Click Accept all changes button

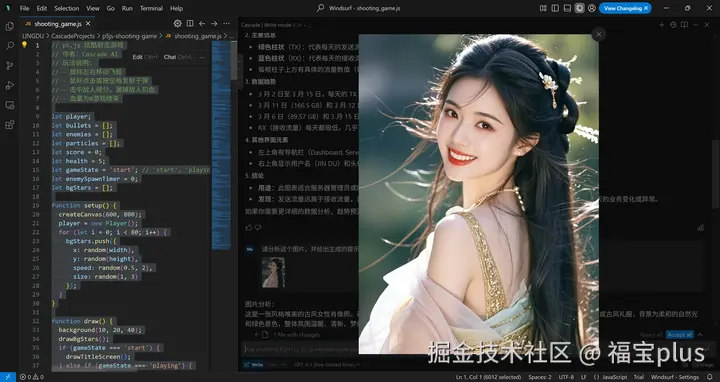click(680, 335)
